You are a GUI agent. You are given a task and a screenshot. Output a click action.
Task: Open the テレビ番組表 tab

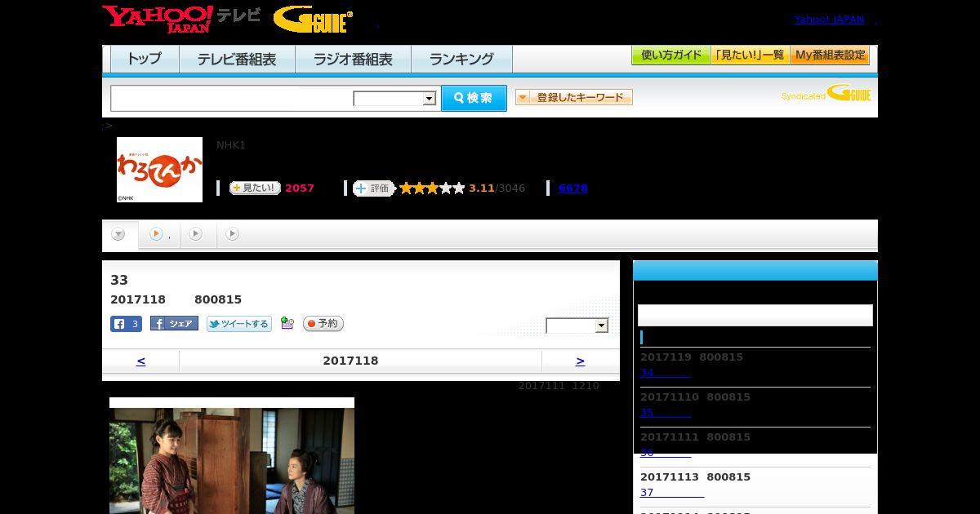click(237, 60)
